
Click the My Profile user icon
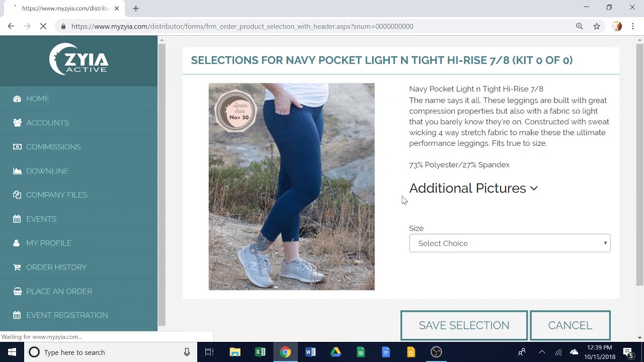point(17,243)
